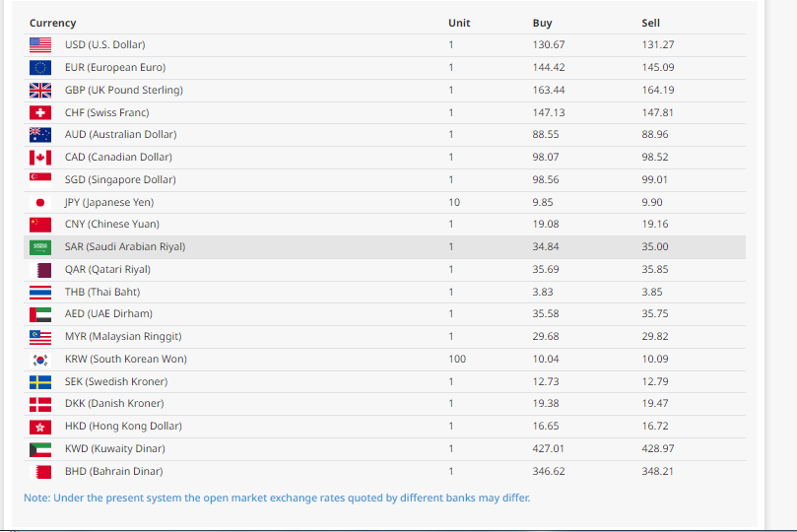
Task: Click the USD buy rate 130.67
Action: [x=549, y=45]
